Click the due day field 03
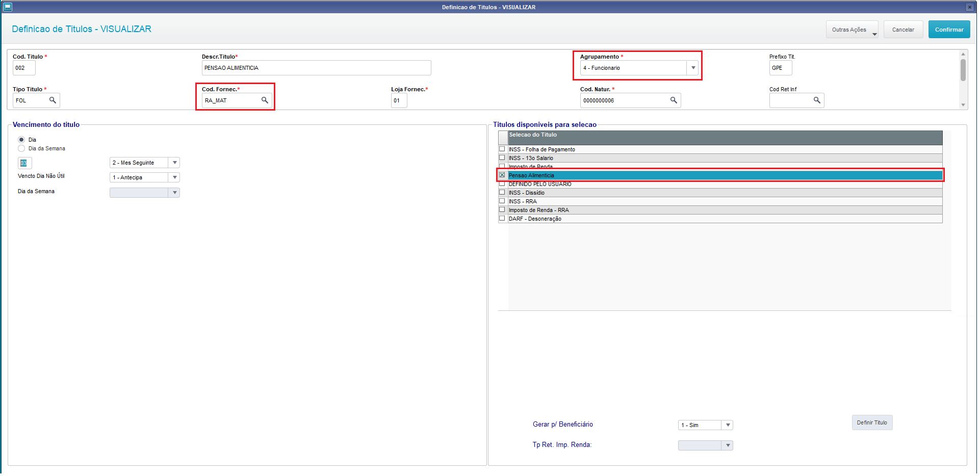Viewport: 980px width, 476px height. pos(24,163)
